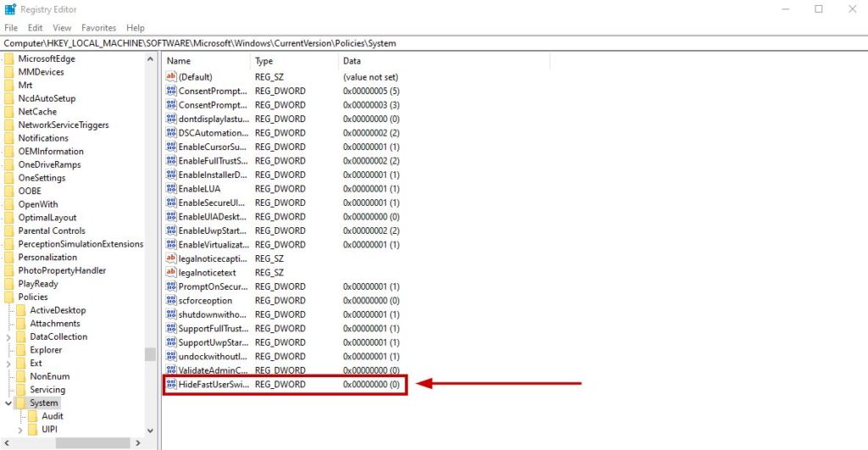This screenshot has height=450, width=868.
Task: Expand the Ext key
Action: coord(8,363)
